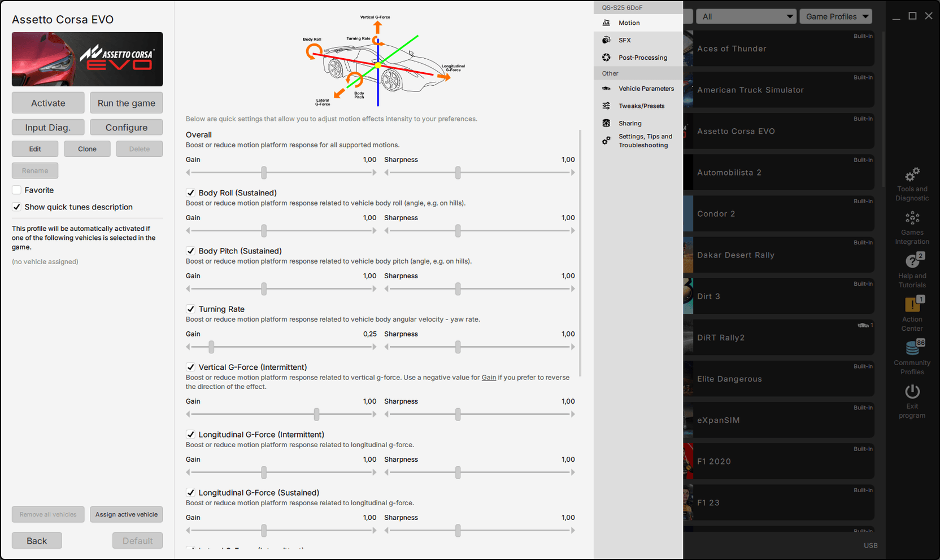Click the settings panel vertical scrollbar
Screen dimensions: 940x560
(x=580, y=253)
